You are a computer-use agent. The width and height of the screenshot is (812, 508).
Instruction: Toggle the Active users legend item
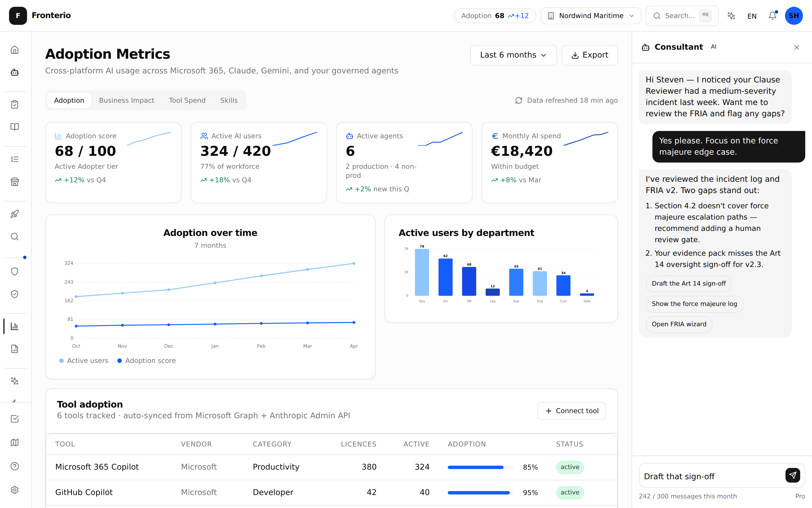83,360
